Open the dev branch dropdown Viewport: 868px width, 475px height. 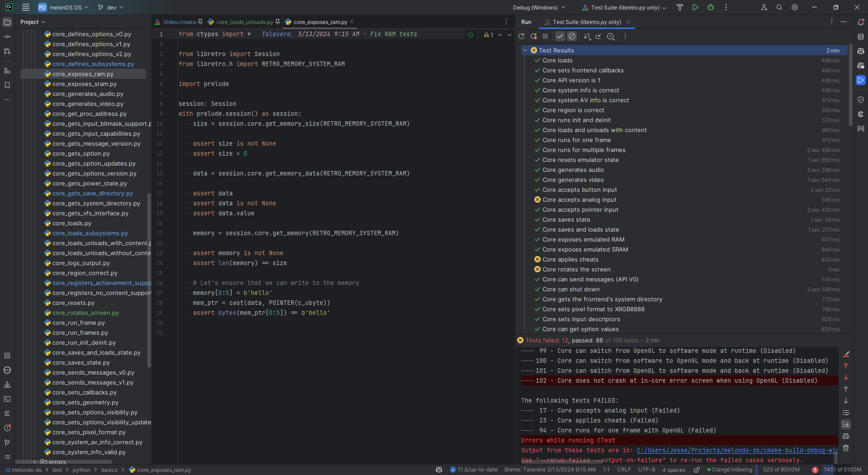click(x=111, y=8)
